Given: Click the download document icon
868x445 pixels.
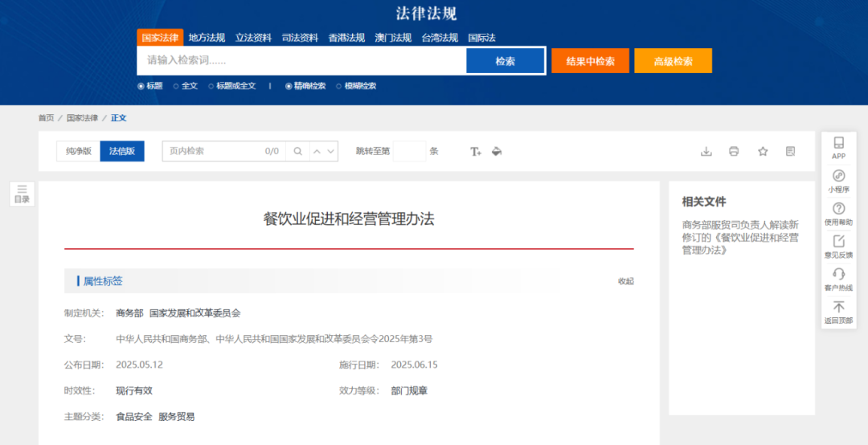Looking at the screenshot, I should pos(706,151).
